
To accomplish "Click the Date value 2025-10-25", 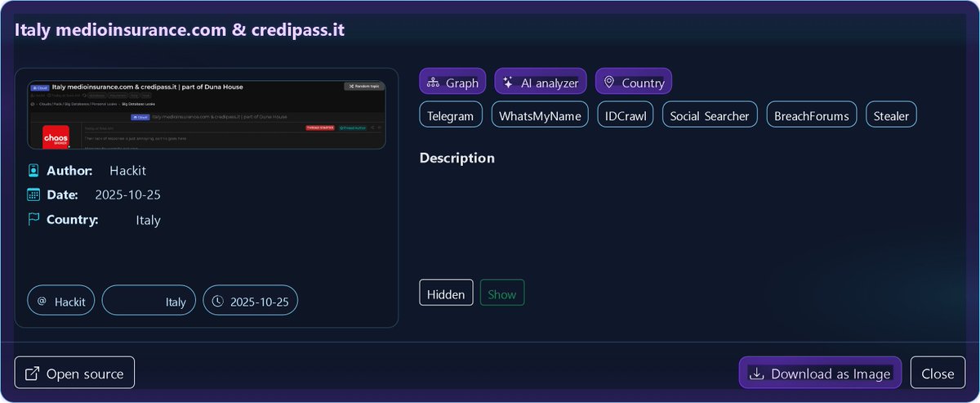I will coord(130,195).
